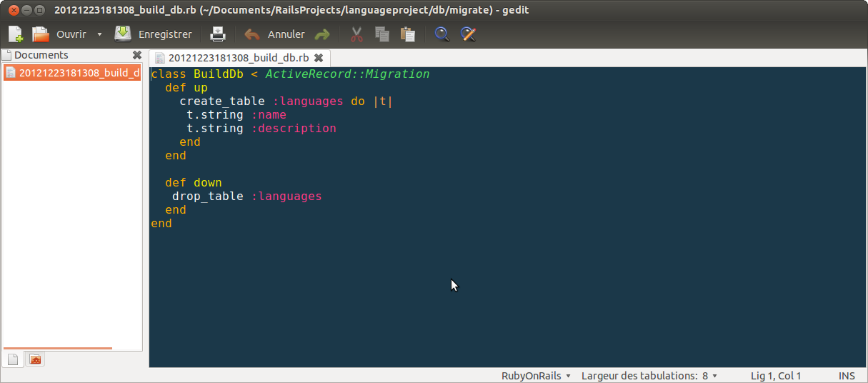Print the document with the printer icon
This screenshot has height=383, width=868.
pyautogui.click(x=218, y=34)
